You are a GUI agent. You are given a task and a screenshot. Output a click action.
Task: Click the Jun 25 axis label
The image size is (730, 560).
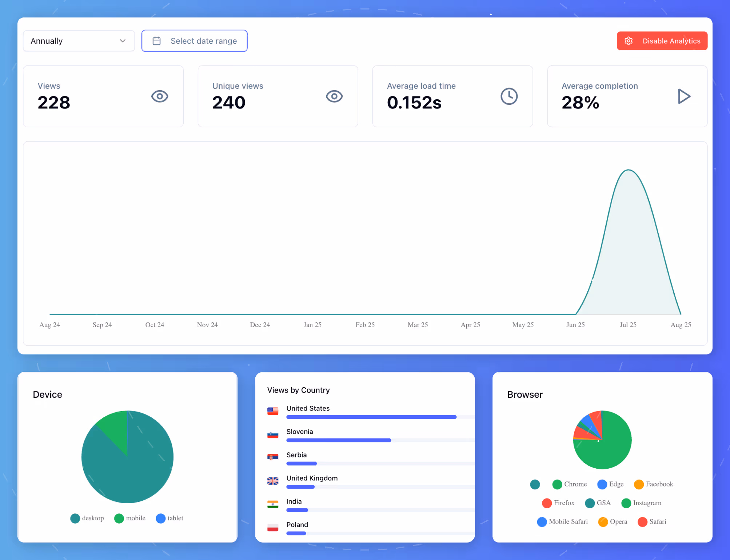pos(575,325)
